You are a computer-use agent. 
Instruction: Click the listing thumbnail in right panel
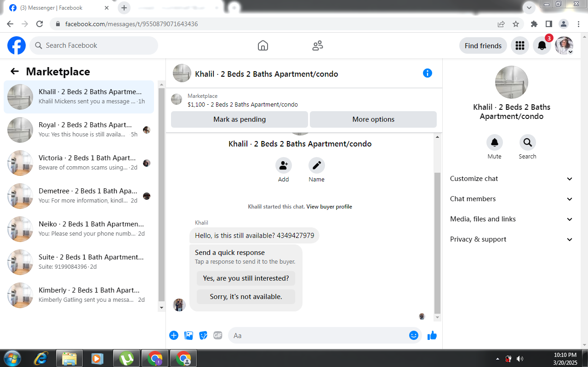pyautogui.click(x=512, y=82)
